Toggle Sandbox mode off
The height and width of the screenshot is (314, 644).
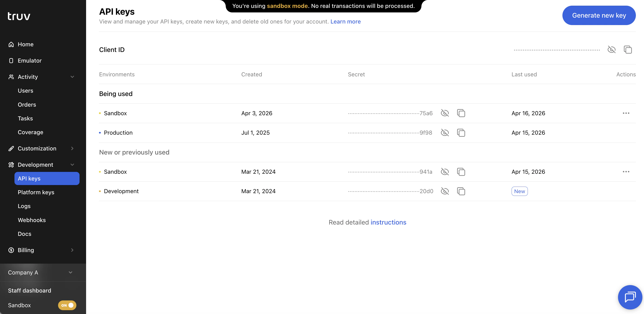pos(67,305)
